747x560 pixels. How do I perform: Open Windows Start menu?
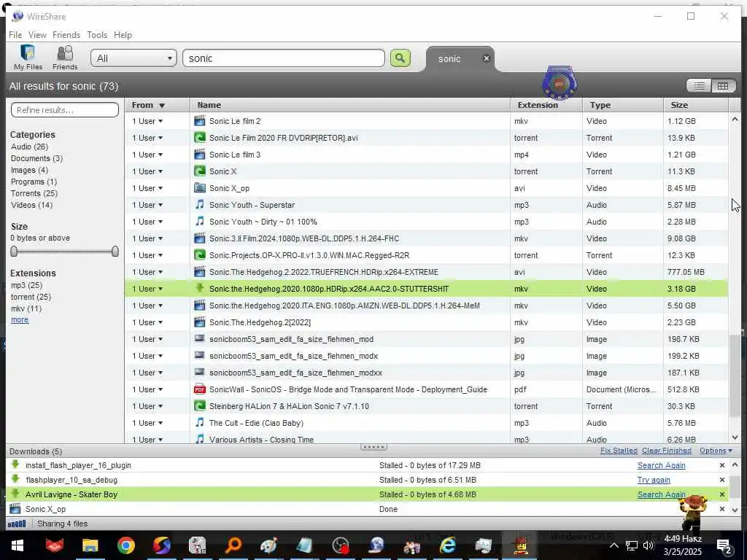tap(18, 545)
